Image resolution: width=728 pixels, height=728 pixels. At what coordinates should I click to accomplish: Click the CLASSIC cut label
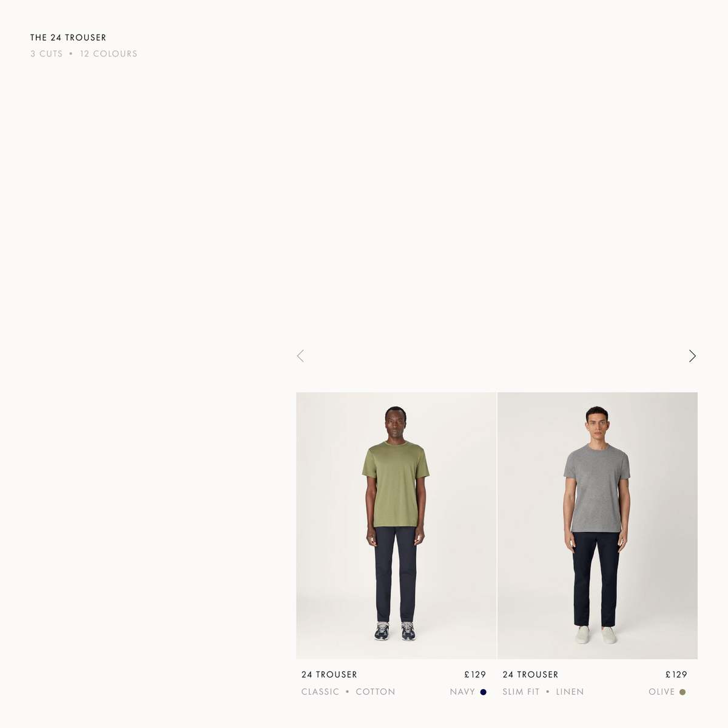point(320,692)
